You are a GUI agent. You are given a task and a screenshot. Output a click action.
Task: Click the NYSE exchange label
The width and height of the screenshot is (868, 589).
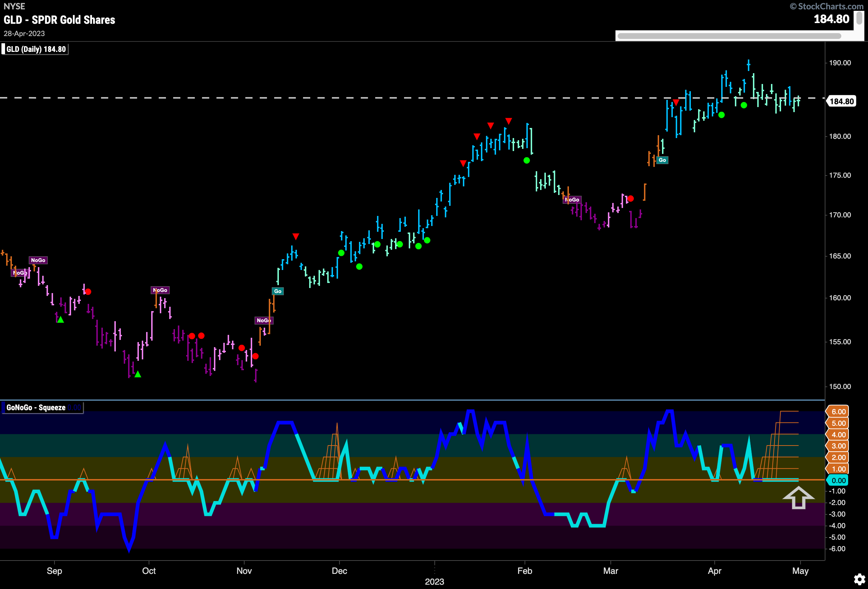pyautogui.click(x=14, y=6)
